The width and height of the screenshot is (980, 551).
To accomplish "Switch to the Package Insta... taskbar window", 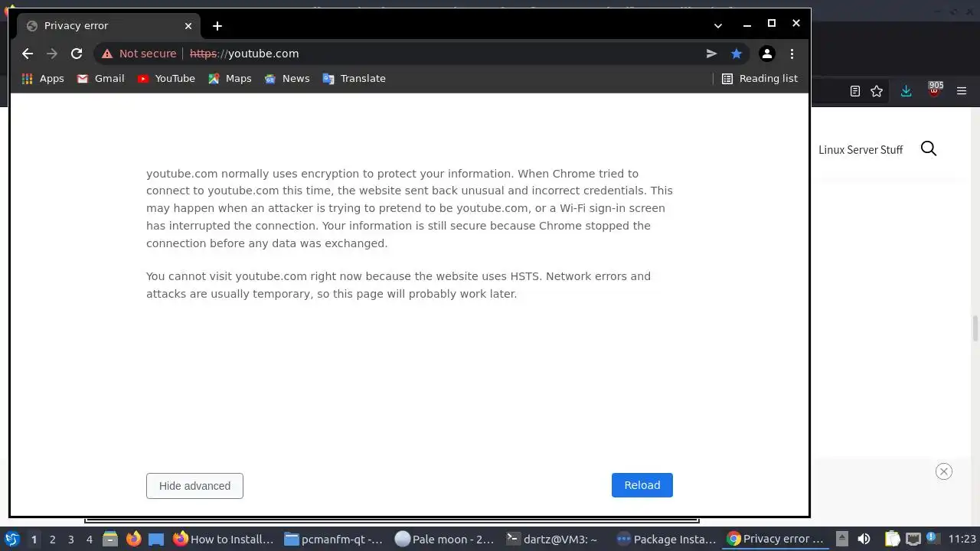I will 667,540.
